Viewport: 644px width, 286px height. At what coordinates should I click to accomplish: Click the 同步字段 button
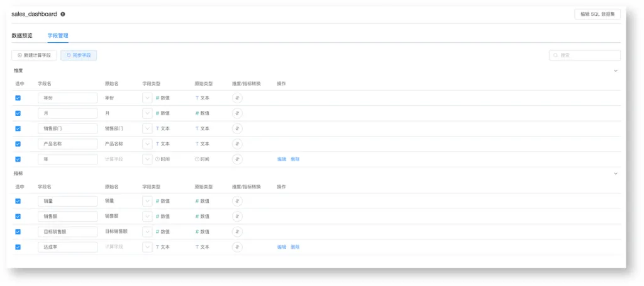[x=79, y=55]
